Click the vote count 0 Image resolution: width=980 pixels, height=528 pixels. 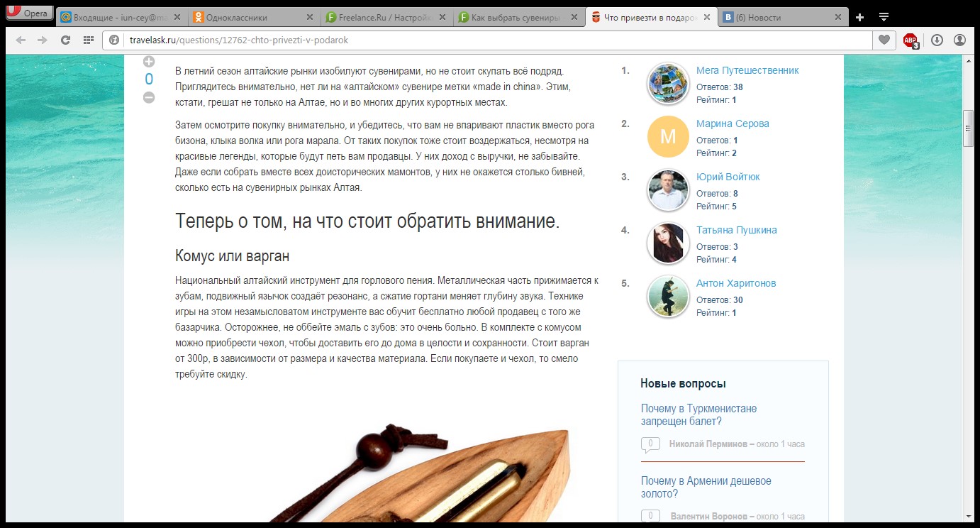tap(149, 79)
